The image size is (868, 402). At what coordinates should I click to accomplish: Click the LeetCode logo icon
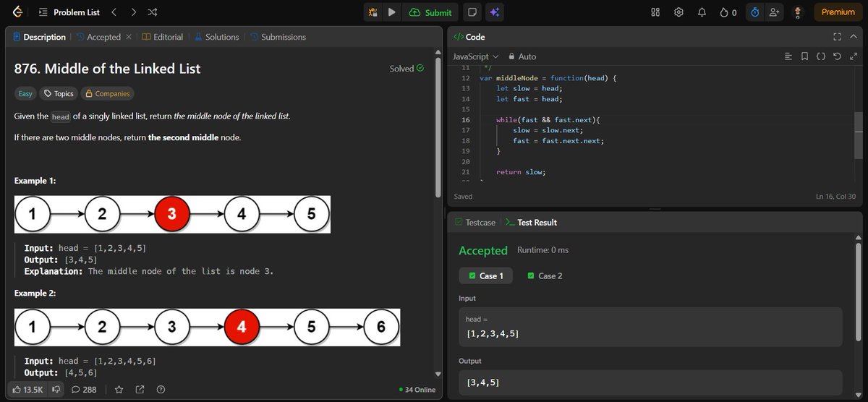[x=17, y=12]
